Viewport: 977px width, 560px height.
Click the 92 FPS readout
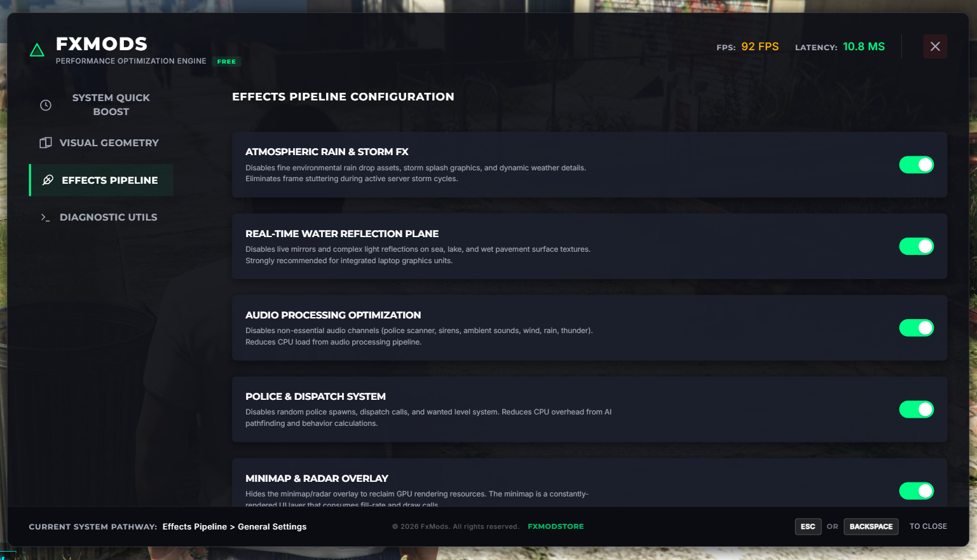(x=760, y=46)
